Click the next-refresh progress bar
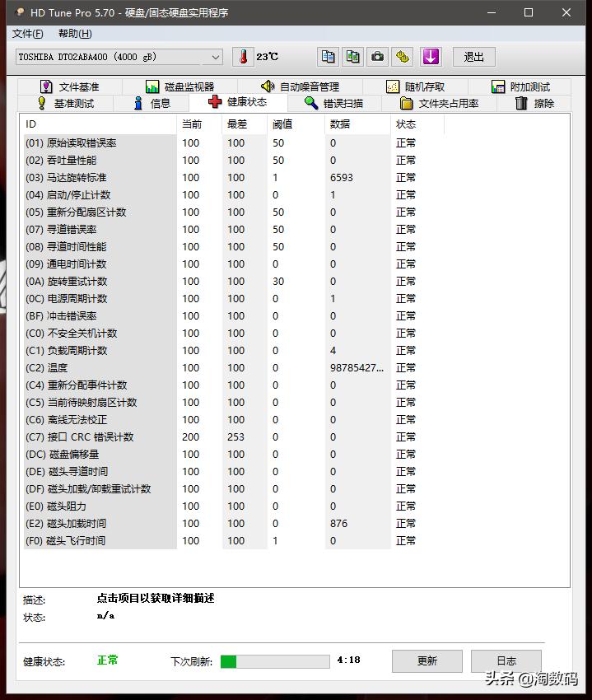This screenshot has width=592, height=700. [x=275, y=661]
